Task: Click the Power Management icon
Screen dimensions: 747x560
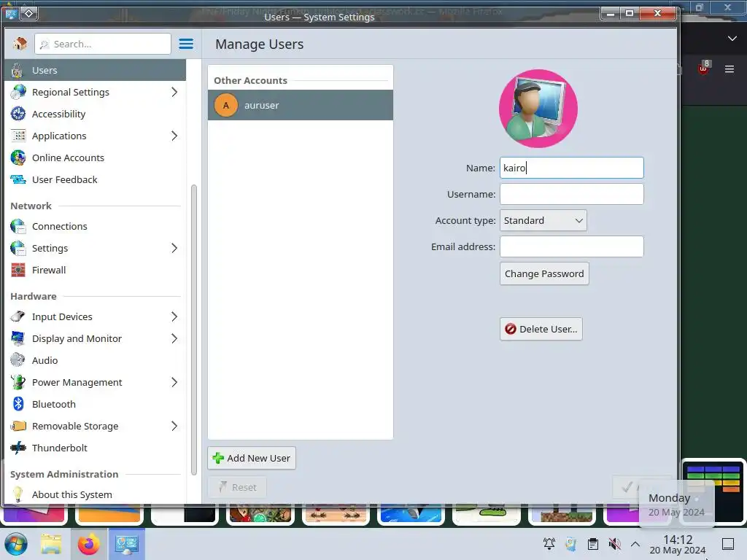Action: tap(18, 382)
